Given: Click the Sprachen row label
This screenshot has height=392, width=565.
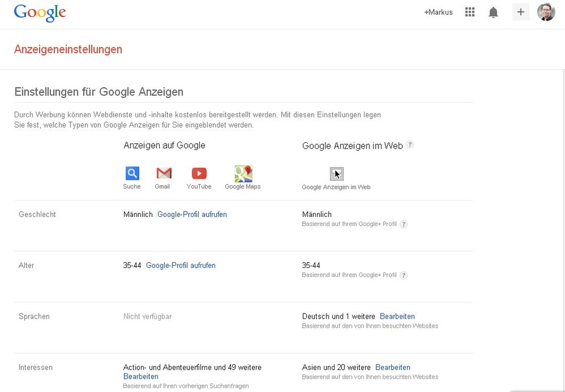Looking at the screenshot, I should [x=34, y=317].
